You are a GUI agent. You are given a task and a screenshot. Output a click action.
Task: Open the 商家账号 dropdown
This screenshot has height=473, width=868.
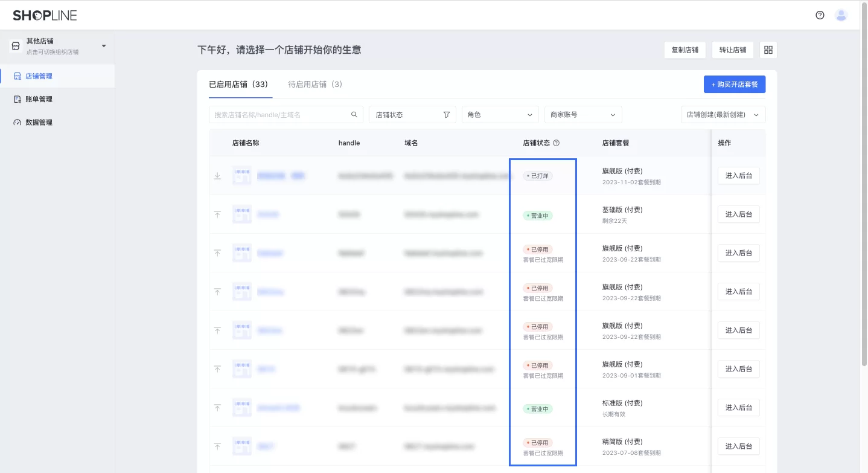coord(582,114)
